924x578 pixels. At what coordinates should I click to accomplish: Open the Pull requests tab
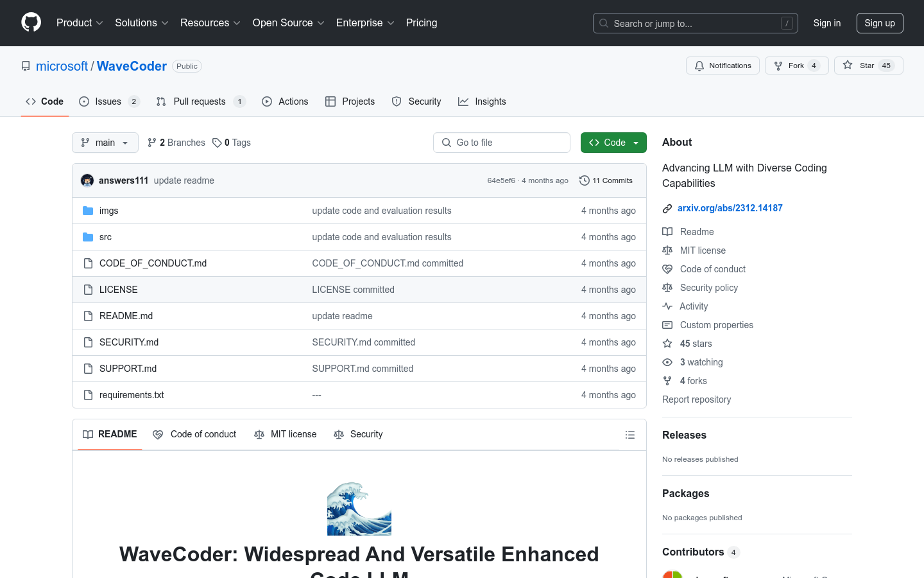(x=201, y=101)
